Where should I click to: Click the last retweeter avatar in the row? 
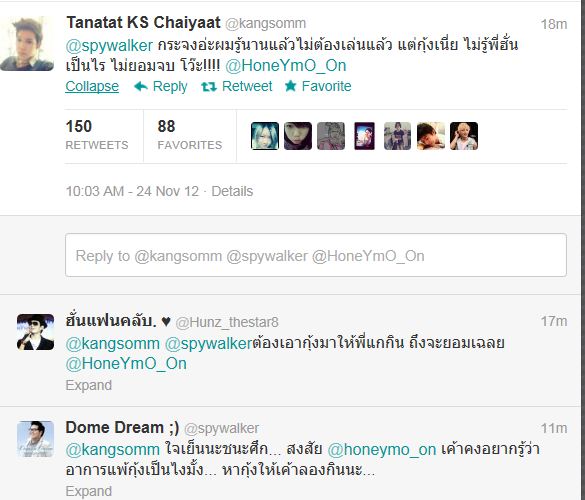tap(464, 136)
